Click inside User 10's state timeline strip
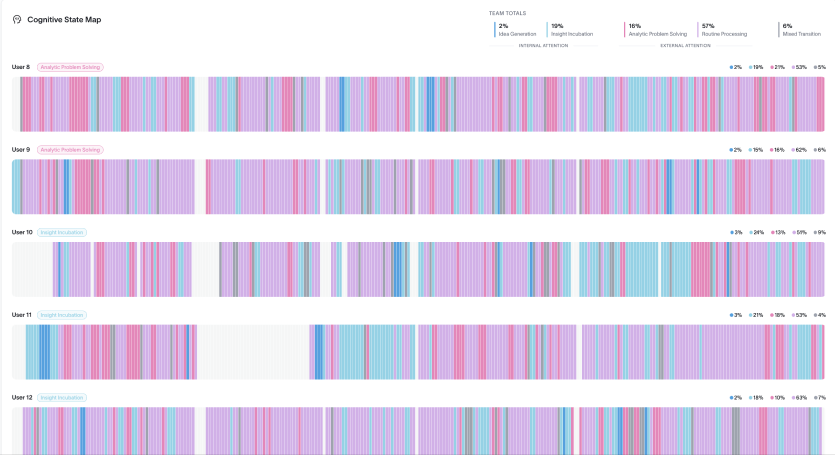Viewport: 835px width, 455px height. point(418,269)
